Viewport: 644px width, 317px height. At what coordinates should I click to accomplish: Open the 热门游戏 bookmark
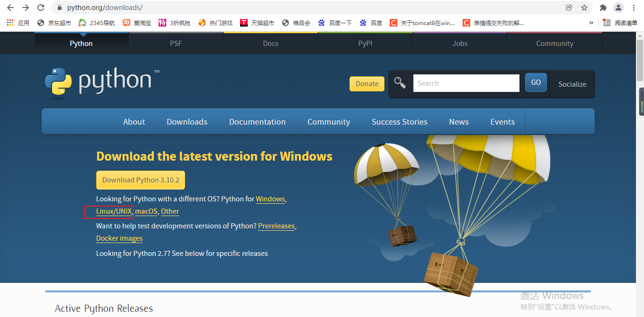pyautogui.click(x=215, y=23)
